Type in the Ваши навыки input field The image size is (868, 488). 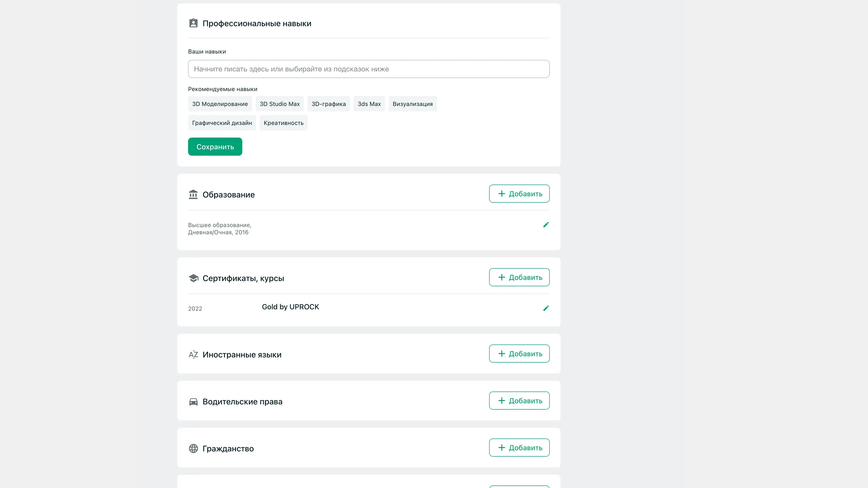click(x=369, y=69)
